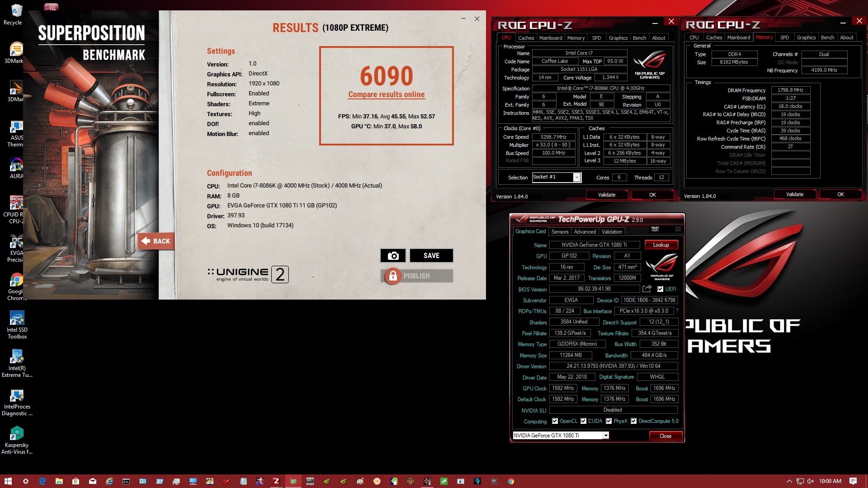Click OK in the right CPU-Z Memory window
This screenshot has width=868, height=488.
(840, 194)
